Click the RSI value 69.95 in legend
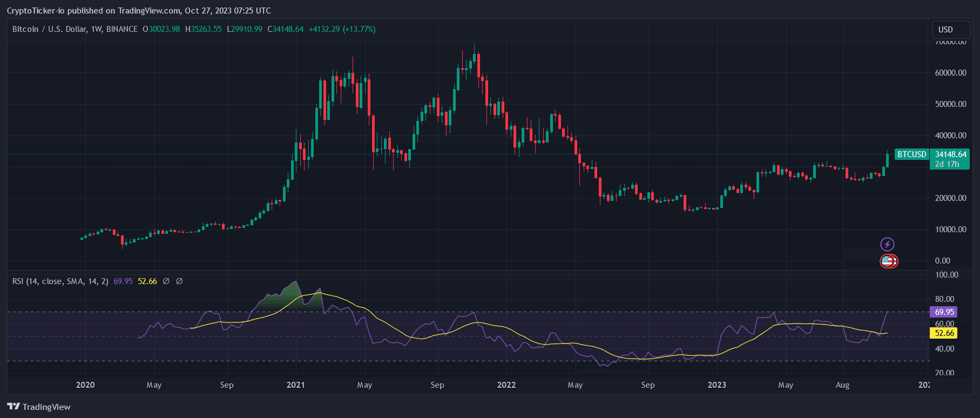This screenshot has height=418, width=980. pos(123,281)
